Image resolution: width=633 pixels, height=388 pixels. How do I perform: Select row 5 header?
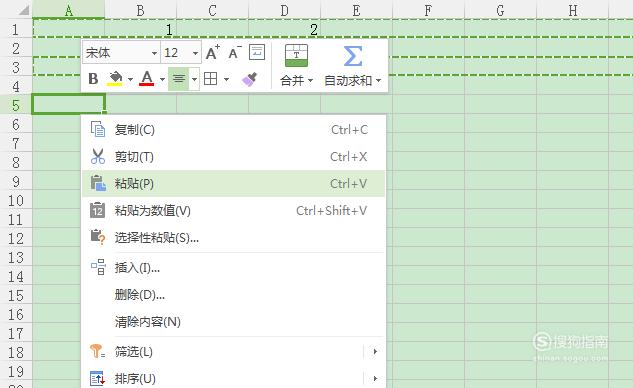16,105
